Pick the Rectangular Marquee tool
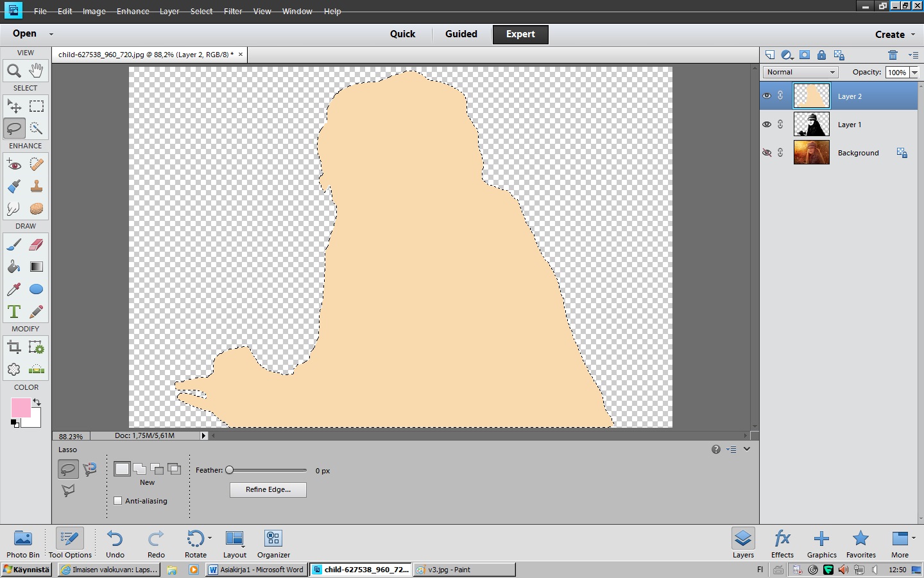The height and width of the screenshot is (578, 924). coord(37,106)
